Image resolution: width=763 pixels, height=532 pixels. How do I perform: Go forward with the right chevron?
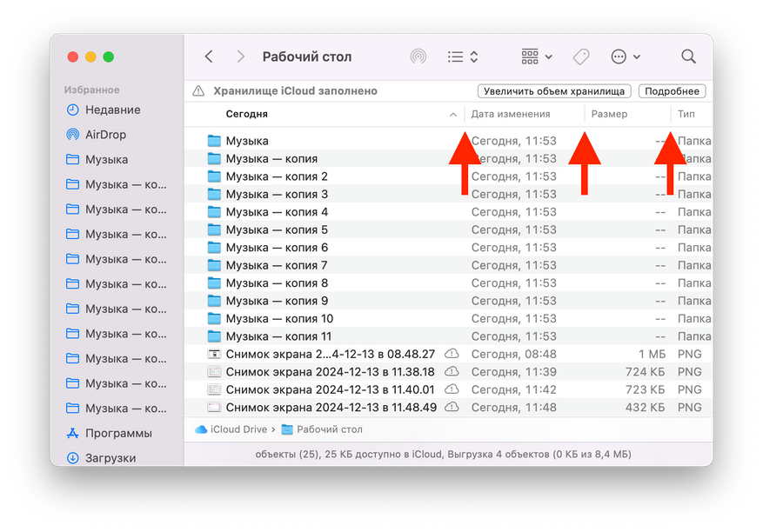pos(240,57)
